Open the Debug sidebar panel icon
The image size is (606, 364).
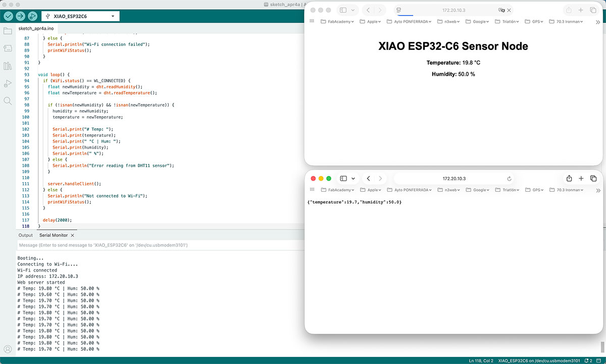coord(8,83)
